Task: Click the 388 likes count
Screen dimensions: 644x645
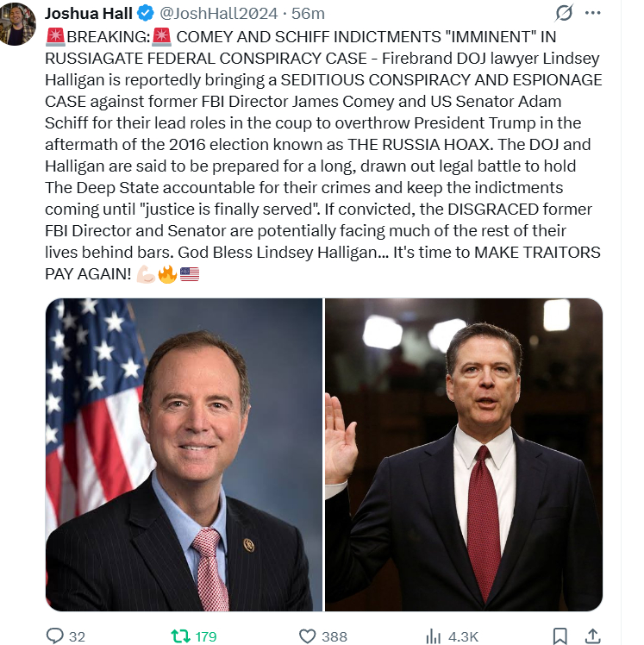Action: [335, 636]
